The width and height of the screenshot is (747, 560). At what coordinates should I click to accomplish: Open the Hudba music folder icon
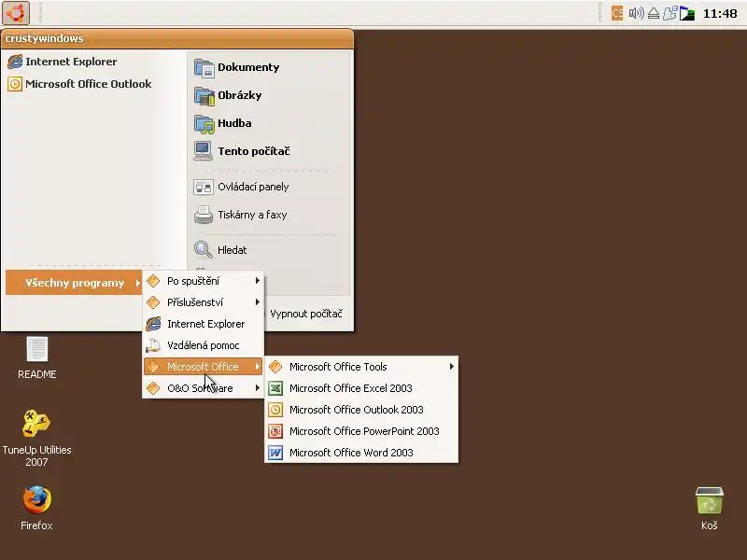[204, 124]
